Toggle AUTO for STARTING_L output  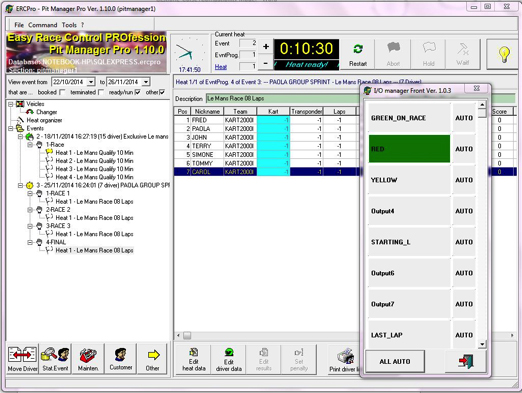pos(464,242)
